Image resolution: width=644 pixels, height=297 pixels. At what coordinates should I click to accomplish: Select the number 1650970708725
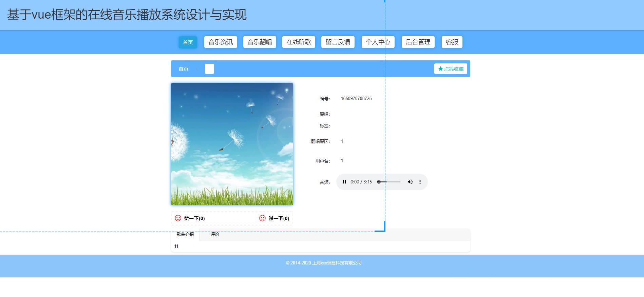[x=356, y=98]
